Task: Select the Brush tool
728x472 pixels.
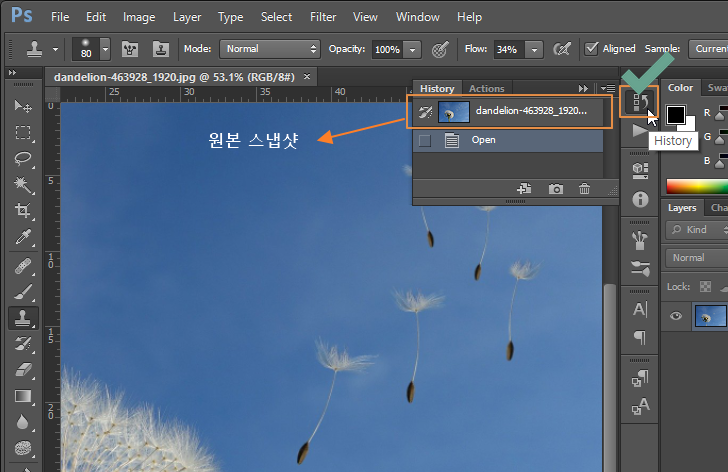Action: tap(22, 292)
